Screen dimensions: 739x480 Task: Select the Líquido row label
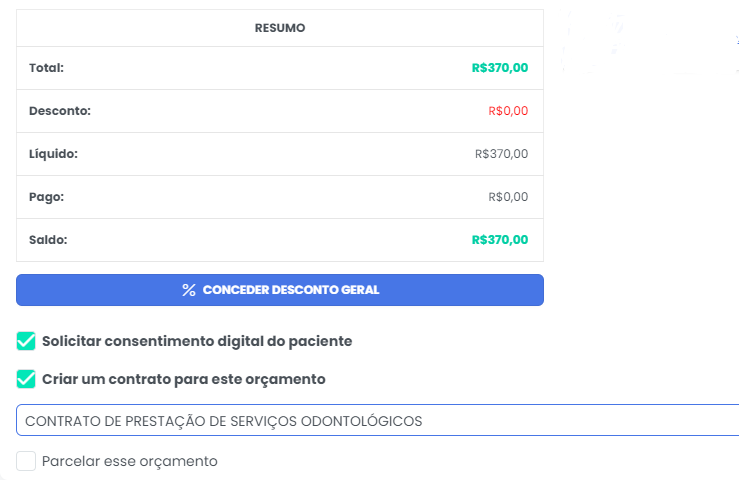53,154
